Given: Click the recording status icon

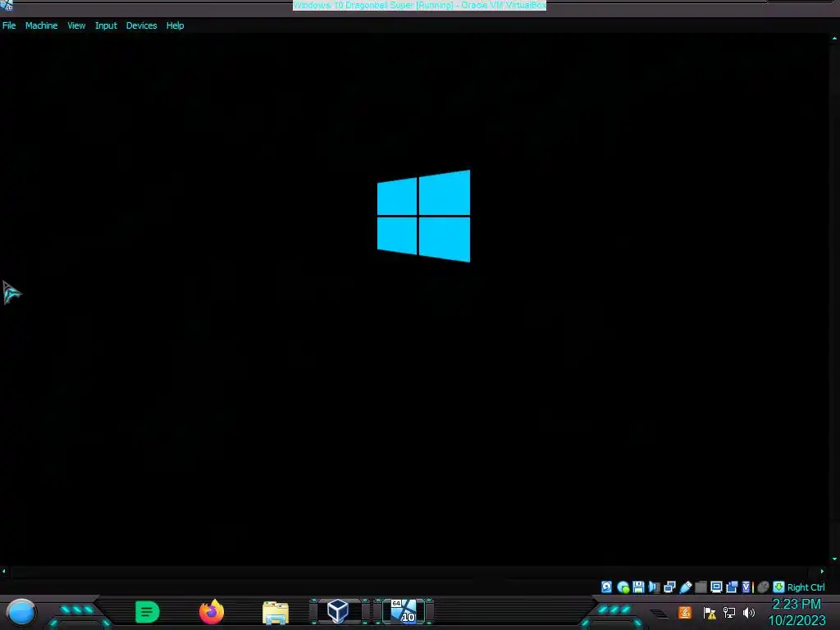Looking at the screenshot, I should coord(732,587).
